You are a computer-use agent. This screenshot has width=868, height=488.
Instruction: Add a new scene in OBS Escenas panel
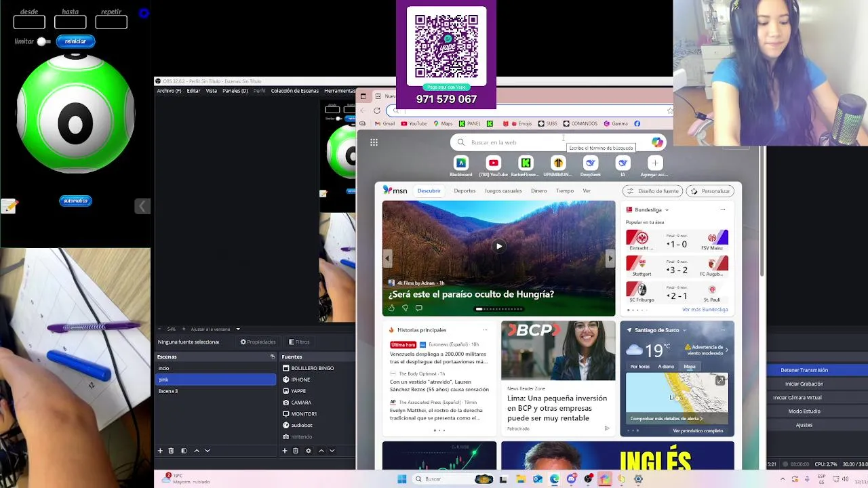pos(160,451)
